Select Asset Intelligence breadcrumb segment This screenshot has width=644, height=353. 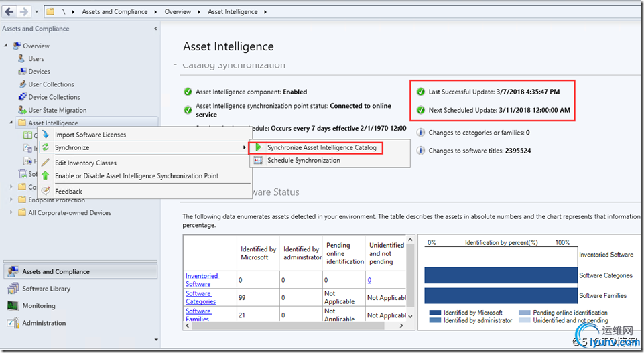(233, 12)
